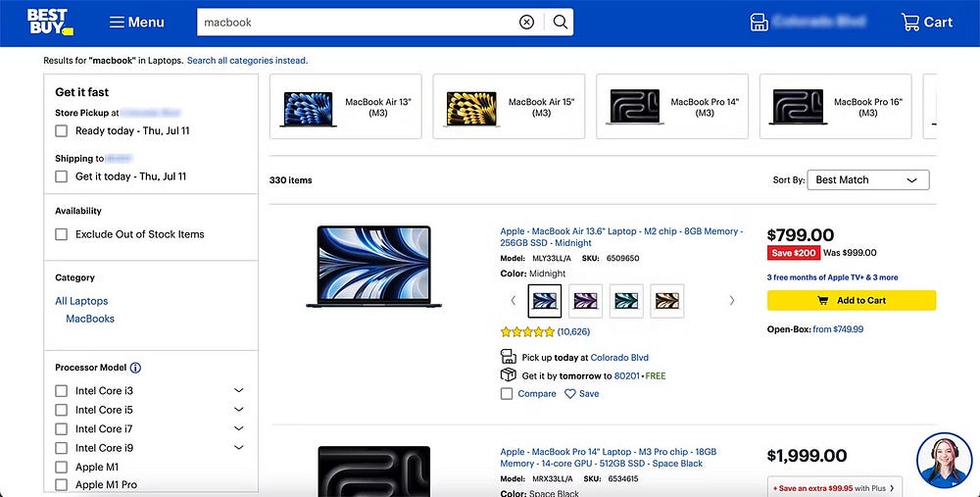Open MacBook Pro Space Black image

pyautogui.click(x=373, y=471)
